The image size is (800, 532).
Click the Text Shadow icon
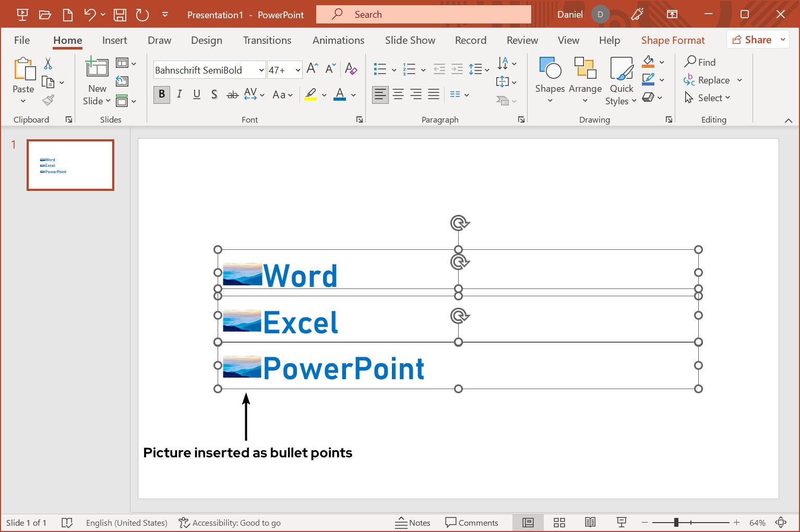pyautogui.click(x=214, y=94)
